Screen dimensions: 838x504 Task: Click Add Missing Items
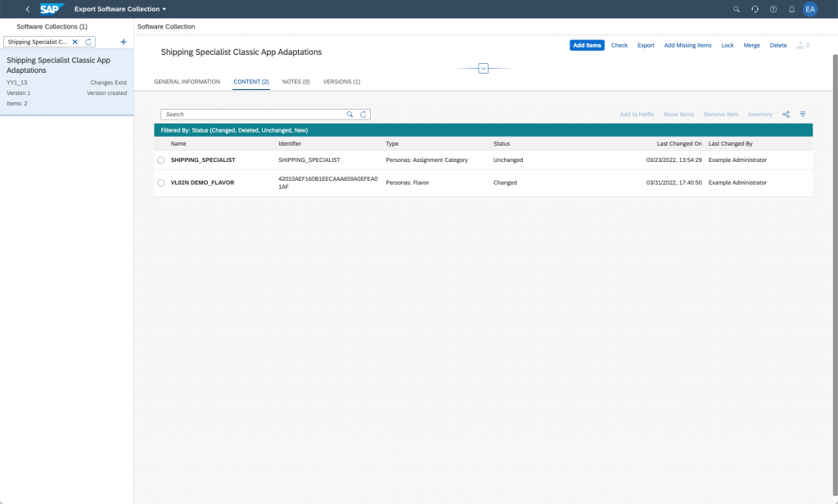(x=687, y=46)
